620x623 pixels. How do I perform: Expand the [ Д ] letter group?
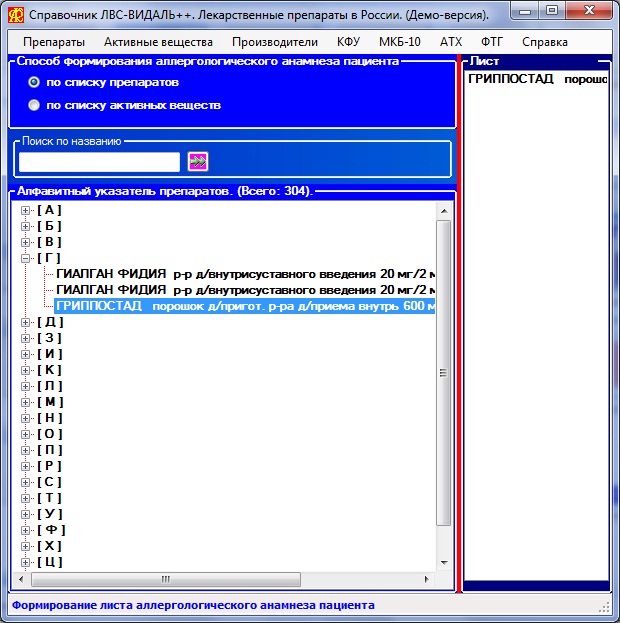26,322
